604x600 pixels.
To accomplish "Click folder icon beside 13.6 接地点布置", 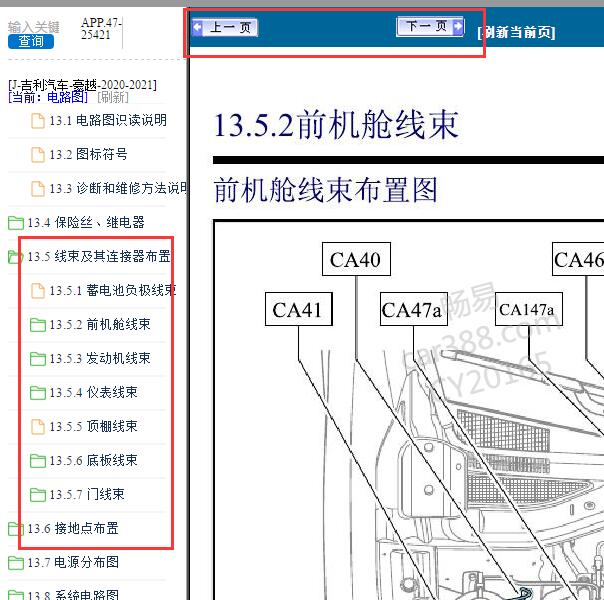I will [x=15, y=528].
